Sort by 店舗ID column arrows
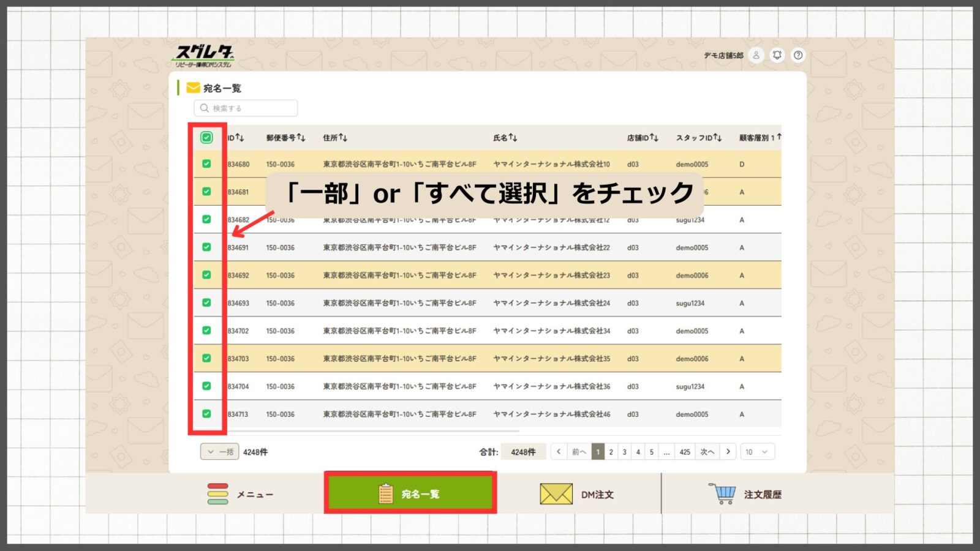Screen dimensions: 980x551 coord(654,138)
